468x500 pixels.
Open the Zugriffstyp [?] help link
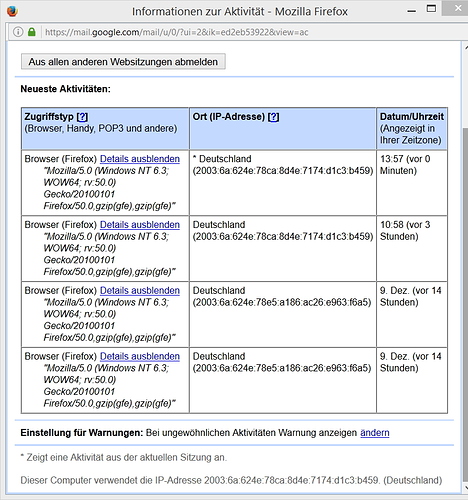(x=82, y=117)
